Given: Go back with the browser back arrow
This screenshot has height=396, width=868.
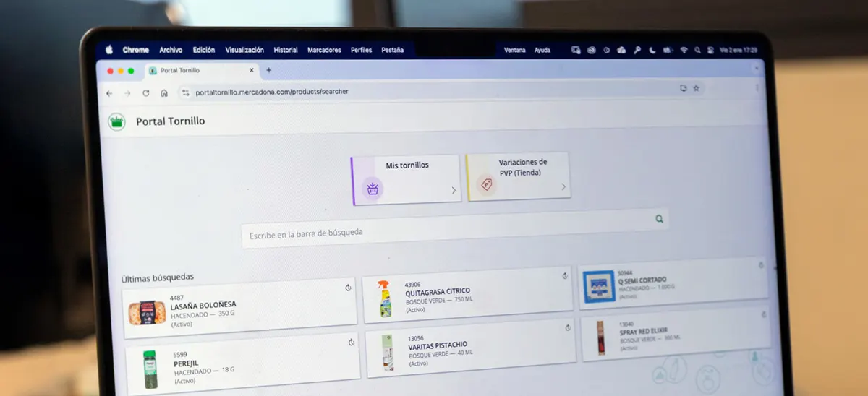Looking at the screenshot, I should [109, 93].
